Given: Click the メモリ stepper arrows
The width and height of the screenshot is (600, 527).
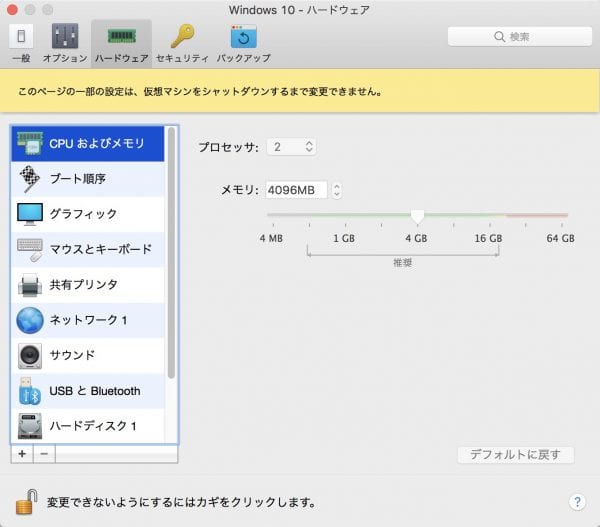Looking at the screenshot, I should (x=336, y=190).
